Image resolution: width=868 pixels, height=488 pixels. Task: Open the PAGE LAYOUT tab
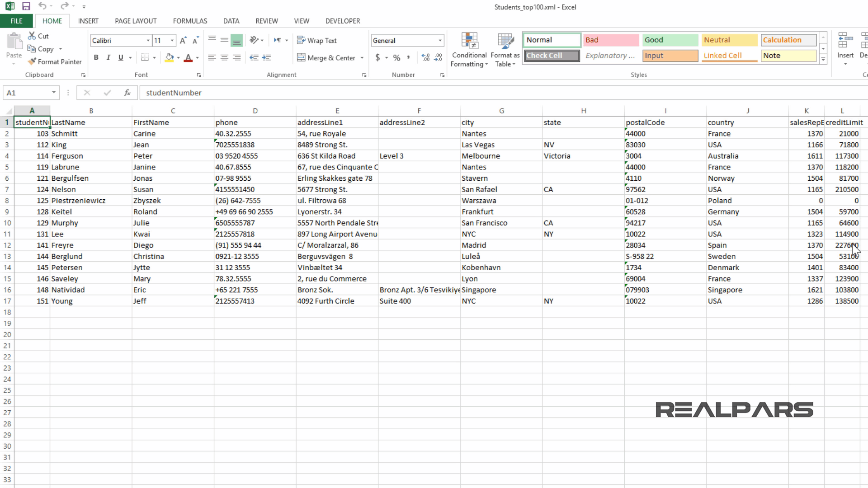(136, 21)
